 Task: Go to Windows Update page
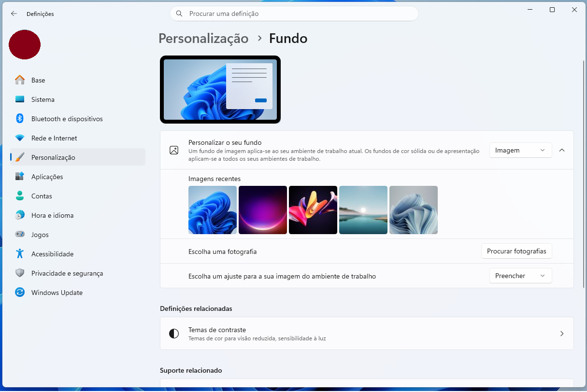pos(78,293)
